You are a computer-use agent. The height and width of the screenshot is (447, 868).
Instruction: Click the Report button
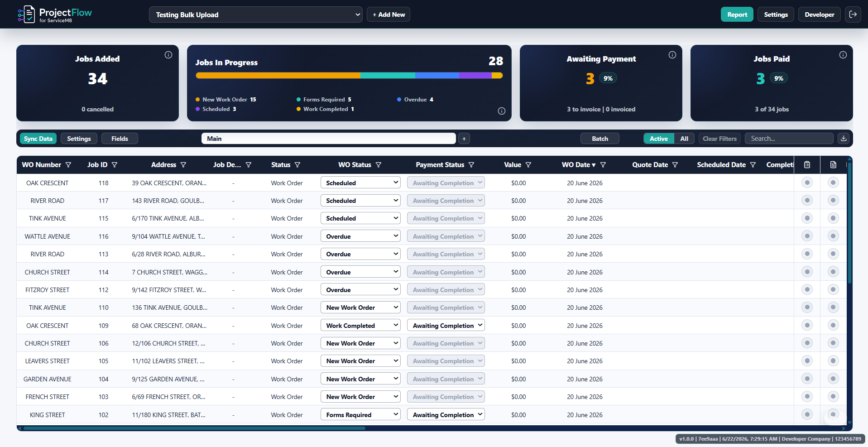[737, 14]
